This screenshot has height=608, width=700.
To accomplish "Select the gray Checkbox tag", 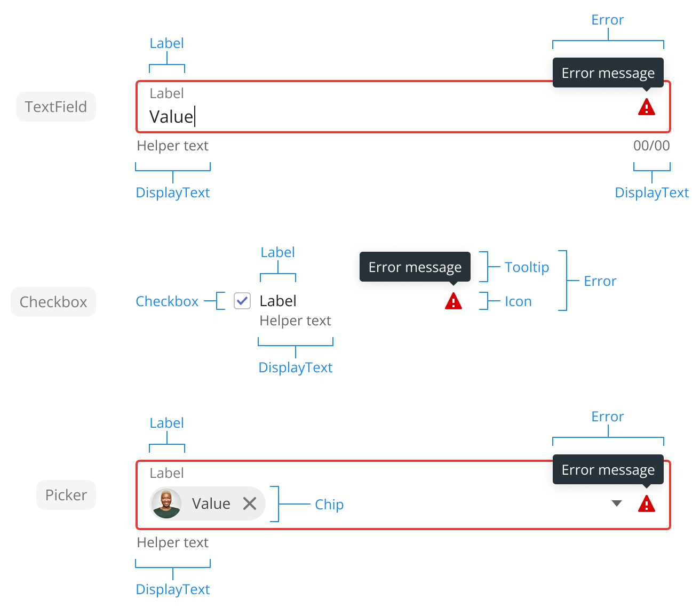I will point(53,302).
